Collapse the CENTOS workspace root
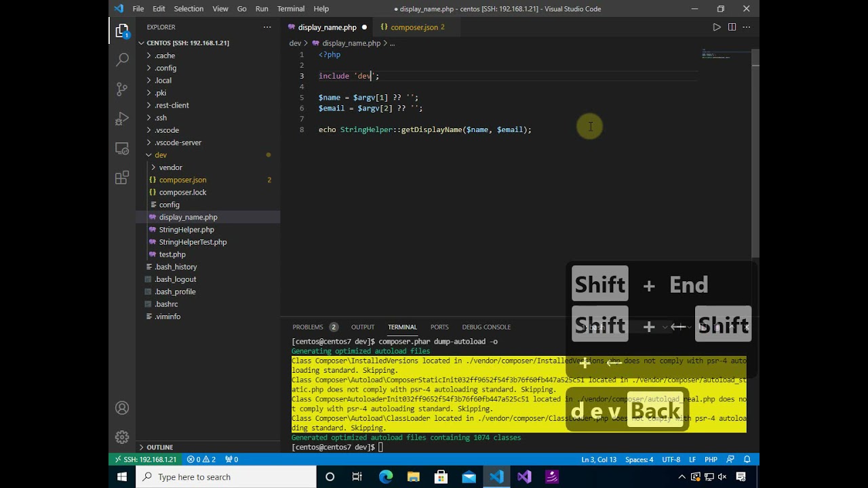The width and height of the screenshot is (868, 488). coord(208,43)
